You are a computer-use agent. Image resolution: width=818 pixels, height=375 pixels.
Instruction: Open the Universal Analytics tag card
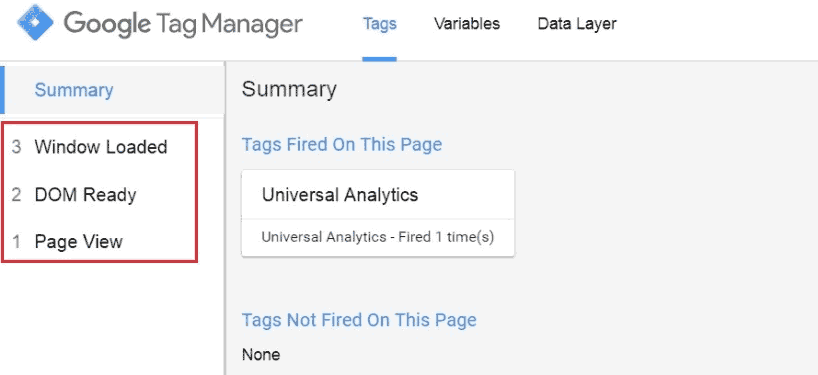click(x=378, y=213)
